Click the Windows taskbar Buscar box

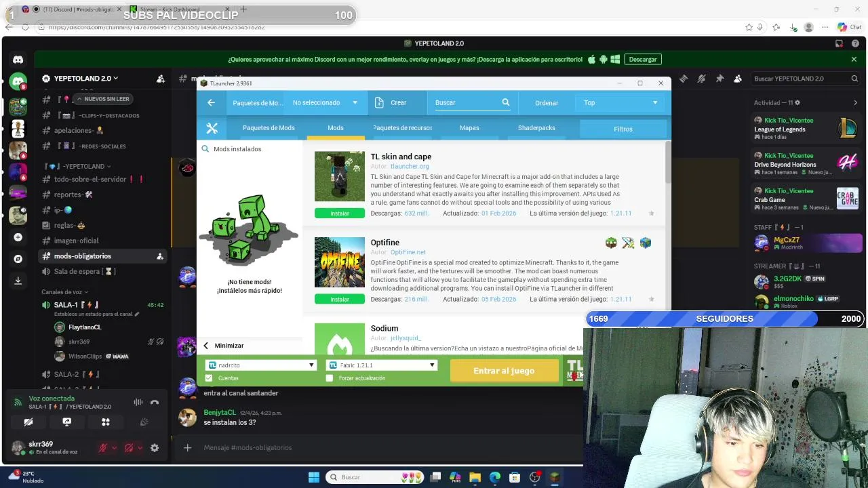click(375, 477)
